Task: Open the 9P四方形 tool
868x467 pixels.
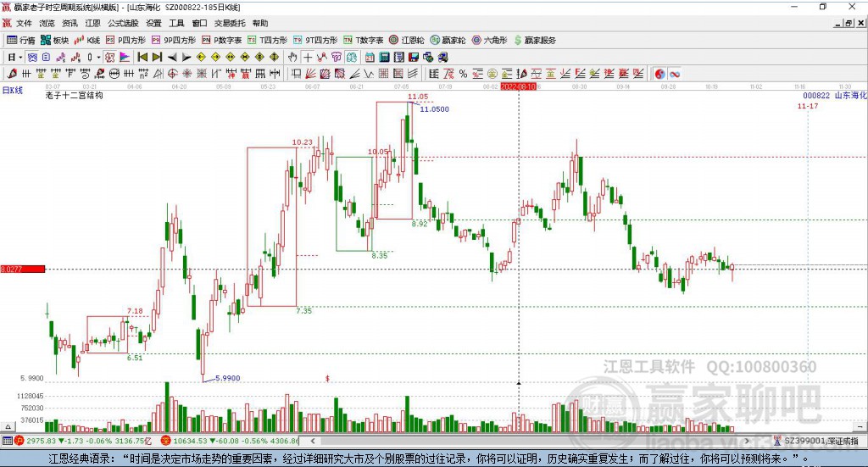Action: coord(174,41)
